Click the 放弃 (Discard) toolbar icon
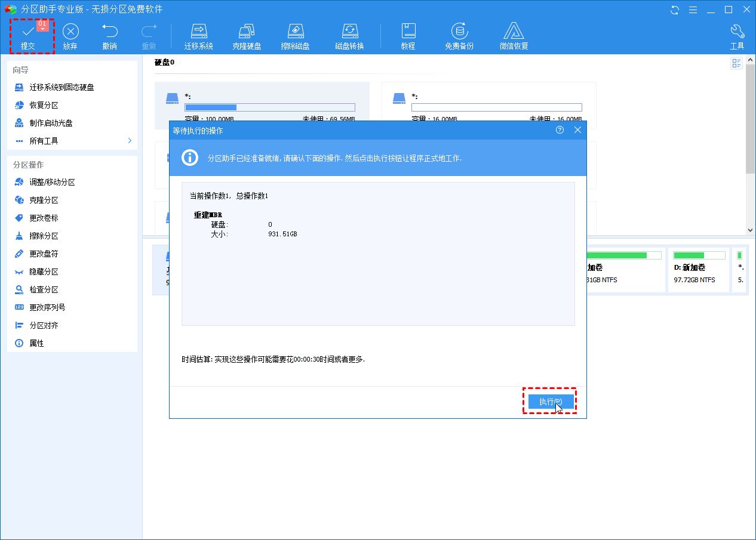756x540 pixels. (x=70, y=35)
